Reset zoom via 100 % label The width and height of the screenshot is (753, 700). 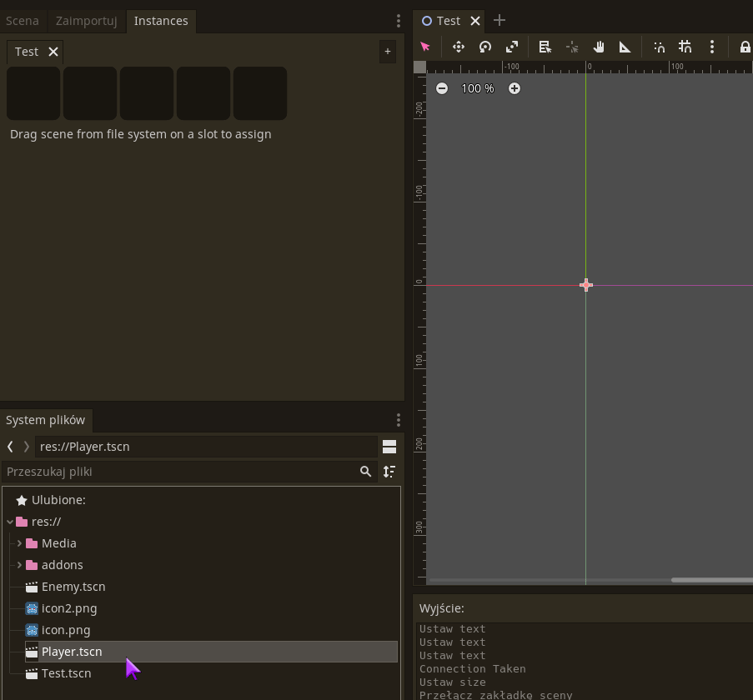477,88
